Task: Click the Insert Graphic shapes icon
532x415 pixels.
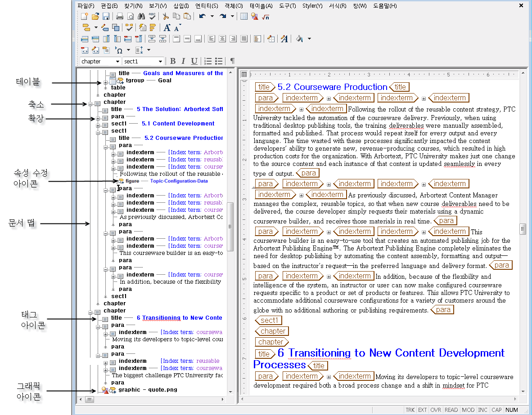Action: coord(254,16)
